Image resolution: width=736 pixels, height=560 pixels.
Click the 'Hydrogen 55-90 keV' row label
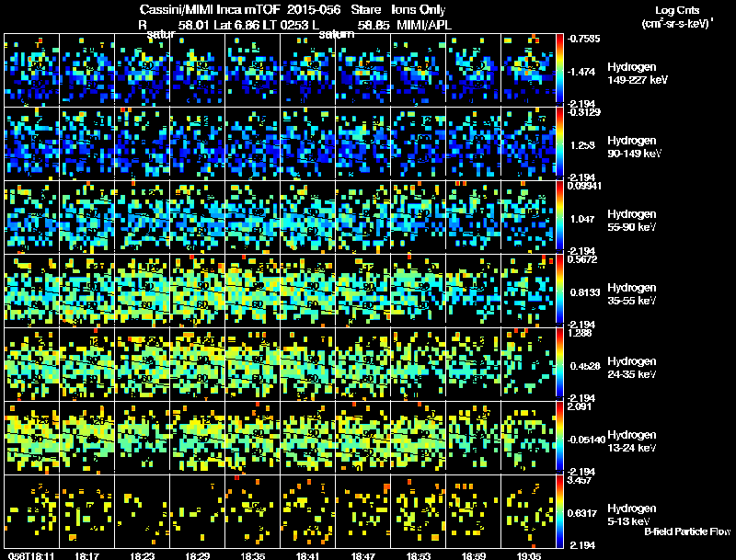632,221
